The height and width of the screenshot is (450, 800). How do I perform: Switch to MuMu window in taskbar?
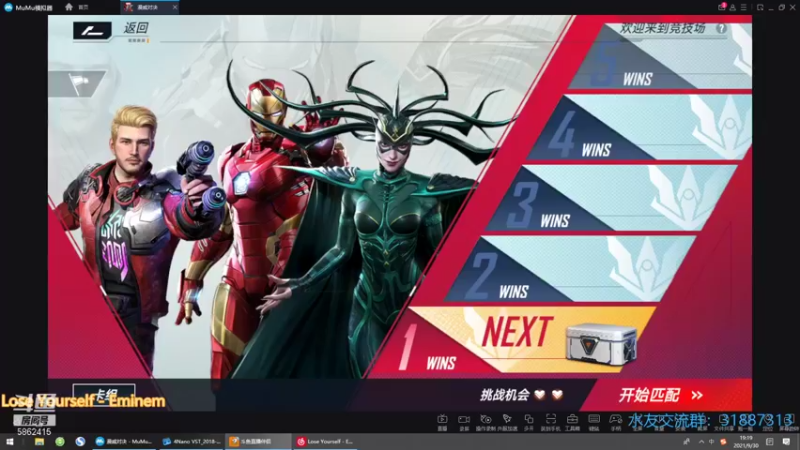point(124,442)
